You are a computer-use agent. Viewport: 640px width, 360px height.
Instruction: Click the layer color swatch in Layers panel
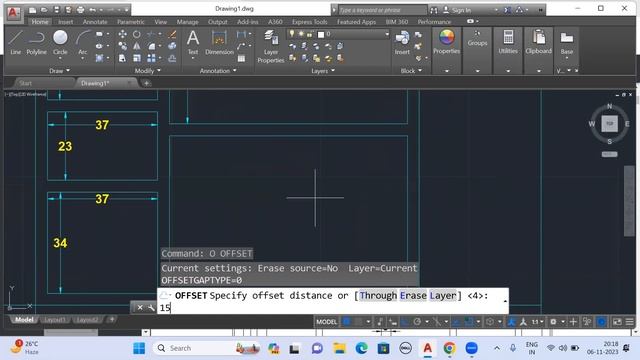click(321, 34)
